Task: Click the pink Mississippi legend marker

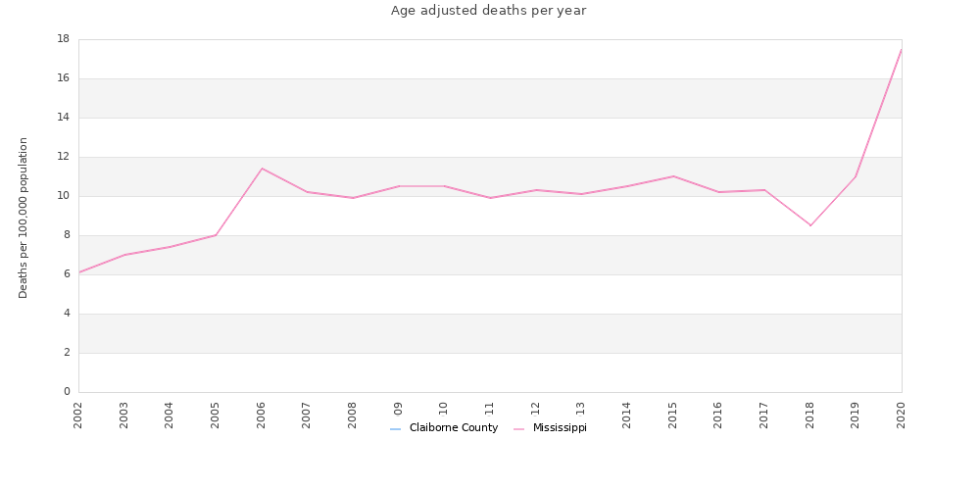Action: pos(518,429)
